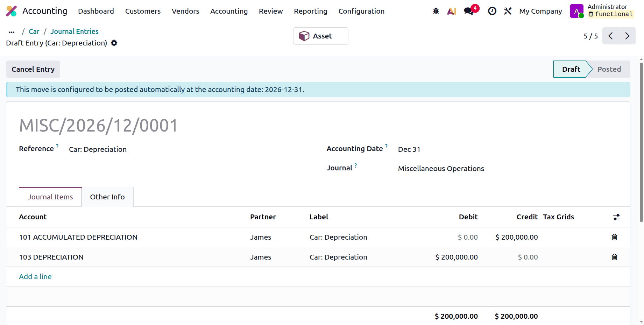
Task: Click the Cancel Entry button
Action: (x=33, y=69)
